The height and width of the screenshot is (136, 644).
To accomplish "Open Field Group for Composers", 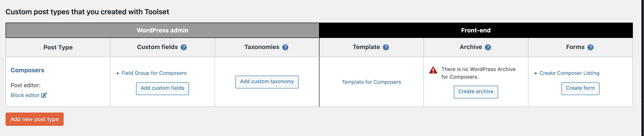I will [x=154, y=73].
